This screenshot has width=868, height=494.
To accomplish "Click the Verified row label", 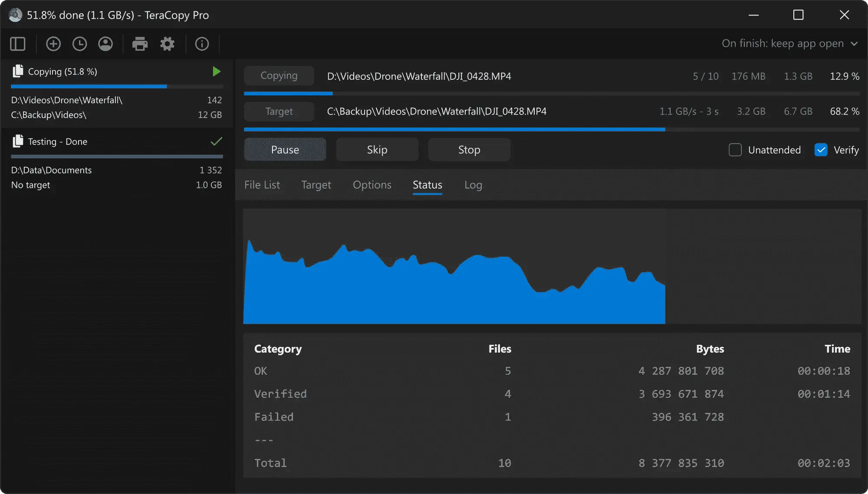I will coord(280,394).
